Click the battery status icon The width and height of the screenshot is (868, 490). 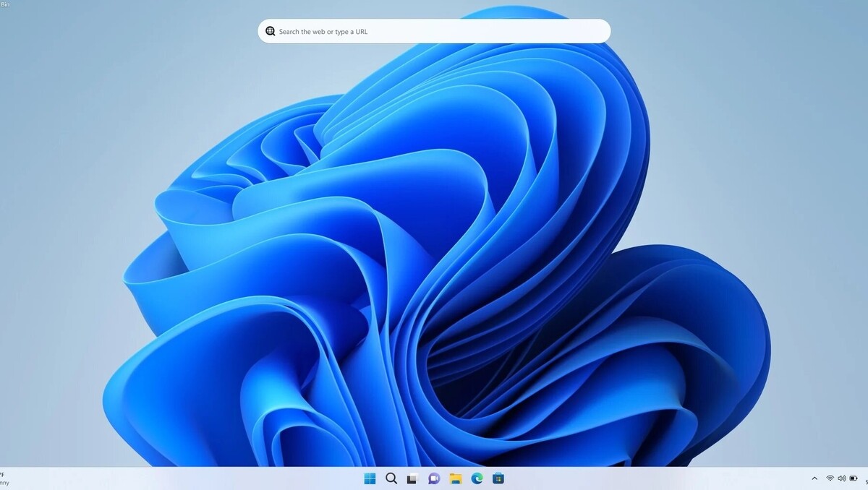click(854, 478)
